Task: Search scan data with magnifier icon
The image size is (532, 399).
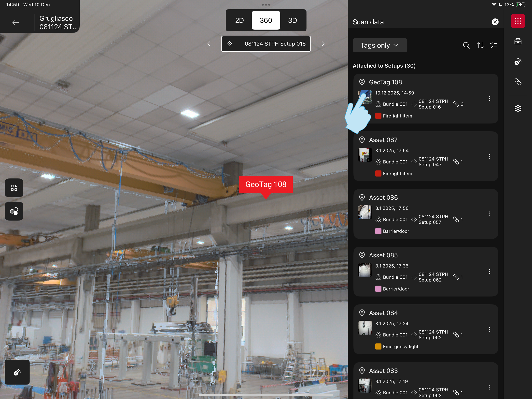Action: pyautogui.click(x=466, y=45)
